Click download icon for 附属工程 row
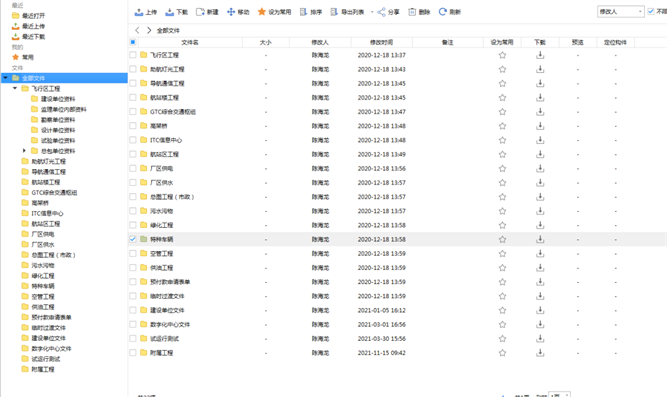The height and width of the screenshot is (397, 667). (540, 353)
